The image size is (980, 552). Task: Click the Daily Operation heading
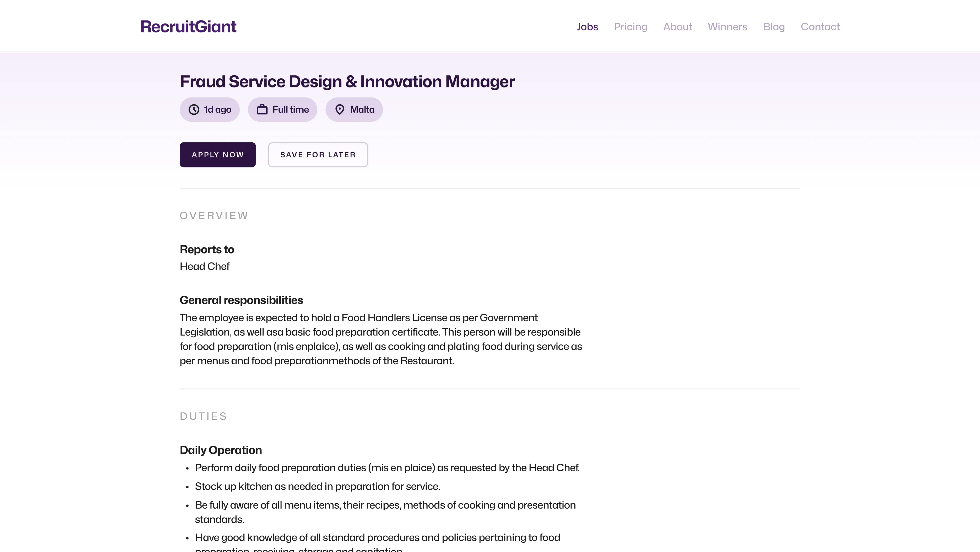coord(221,450)
